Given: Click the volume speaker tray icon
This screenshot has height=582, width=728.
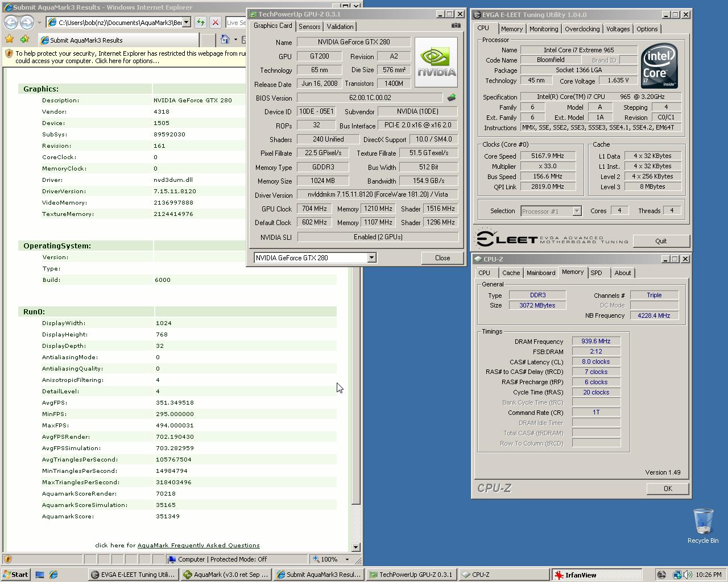Looking at the screenshot, I should click(x=688, y=575).
